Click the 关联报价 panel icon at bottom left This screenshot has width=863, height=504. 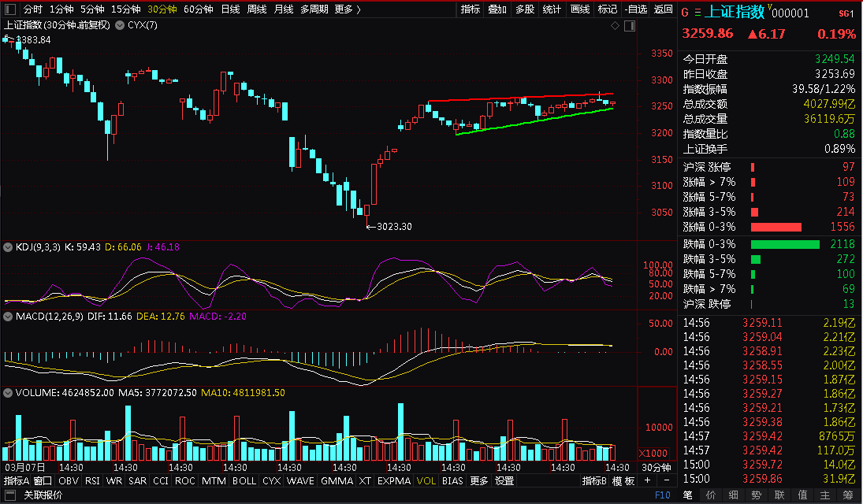(x=11, y=495)
